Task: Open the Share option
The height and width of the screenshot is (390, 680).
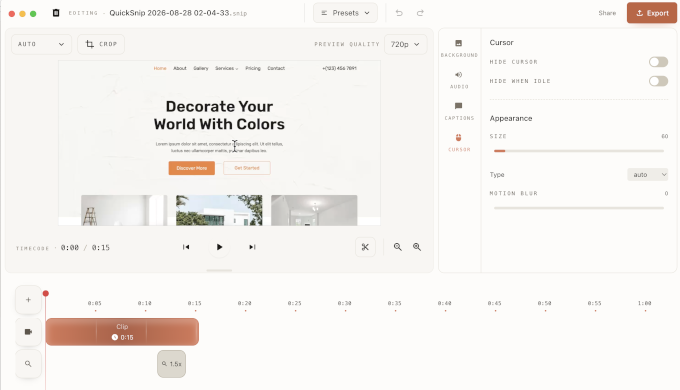Action: [607, 13]
